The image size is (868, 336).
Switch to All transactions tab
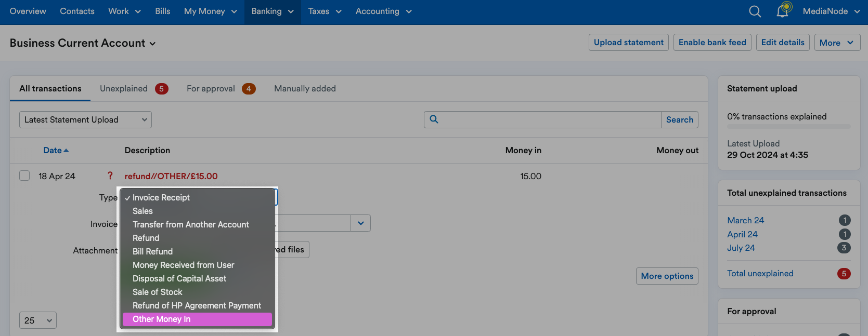[x=50, y=89]
